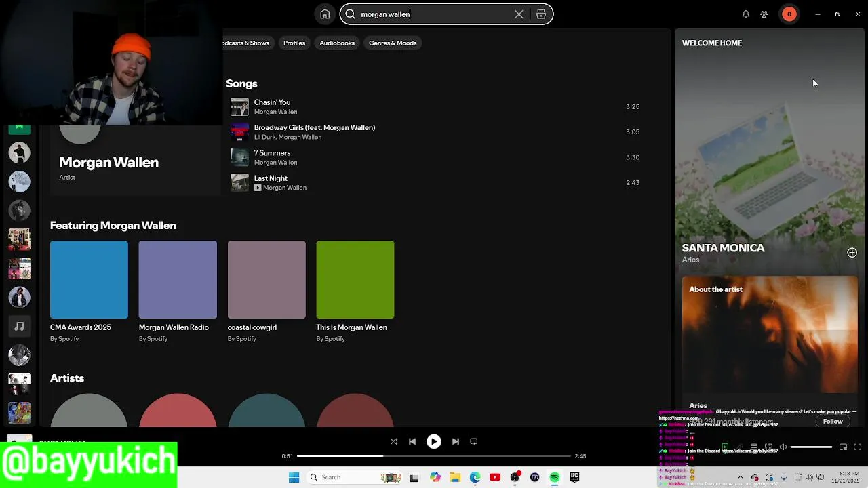Open Chasin' You album art thumbnail

(x=239, y=106)
